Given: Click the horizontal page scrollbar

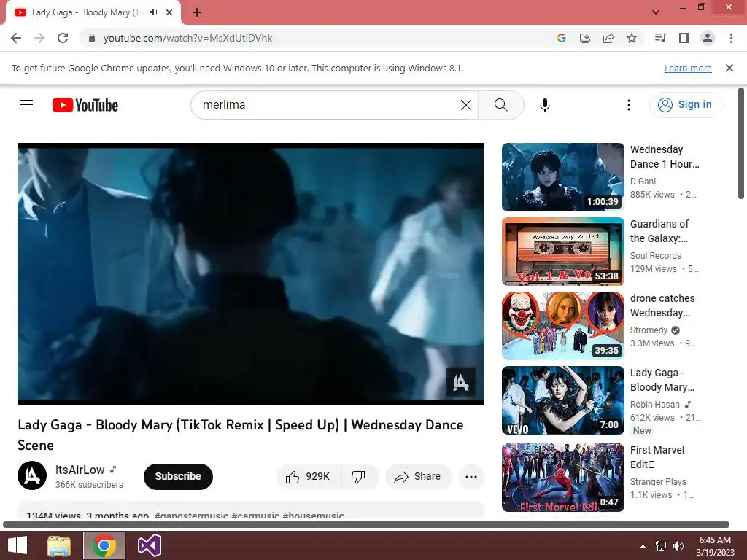Looking at the screenshot, I should tap(366, 525).
